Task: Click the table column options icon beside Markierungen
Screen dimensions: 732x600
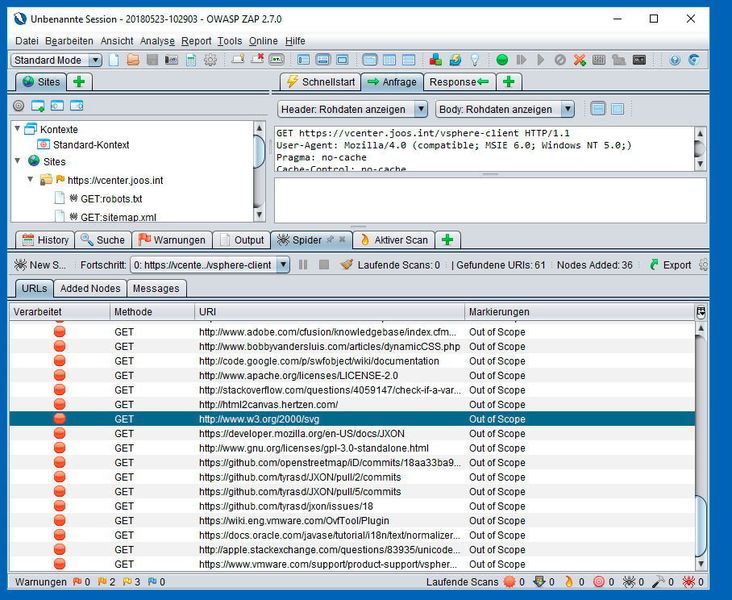Action: coord(700,312)
